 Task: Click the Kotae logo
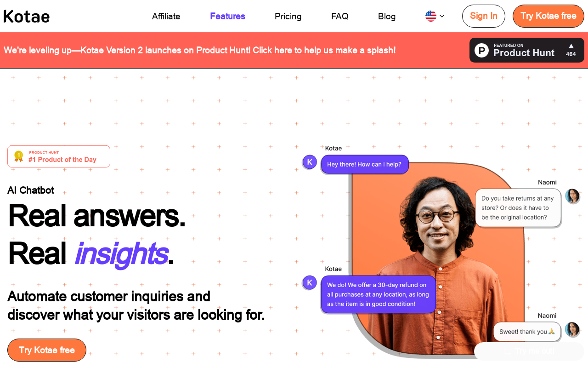tap(27, 17)
